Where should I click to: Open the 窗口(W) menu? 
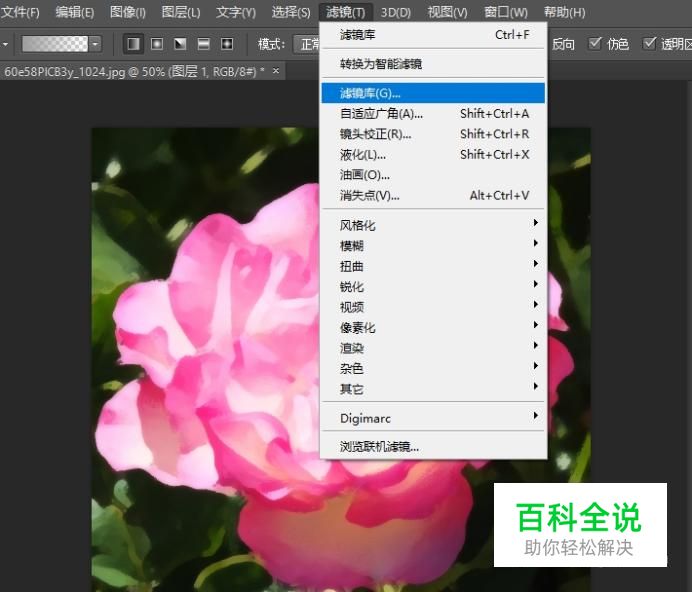[506, 12]
